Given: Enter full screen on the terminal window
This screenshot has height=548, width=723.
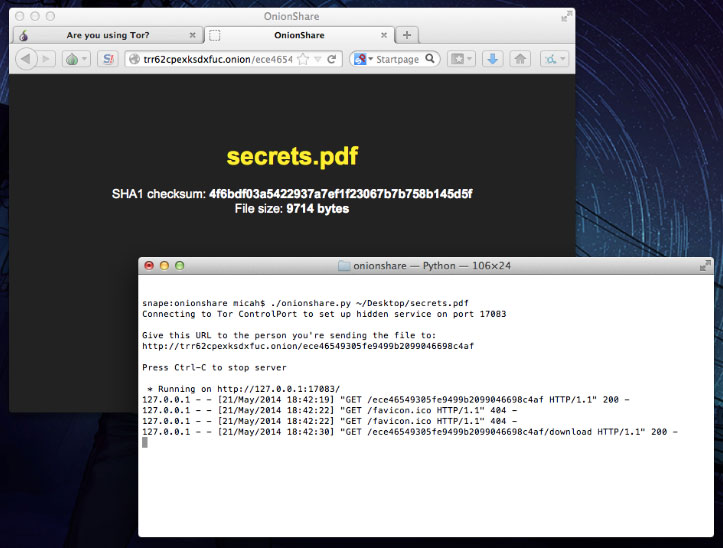Looking at the screenshot, I should (704, 265).
